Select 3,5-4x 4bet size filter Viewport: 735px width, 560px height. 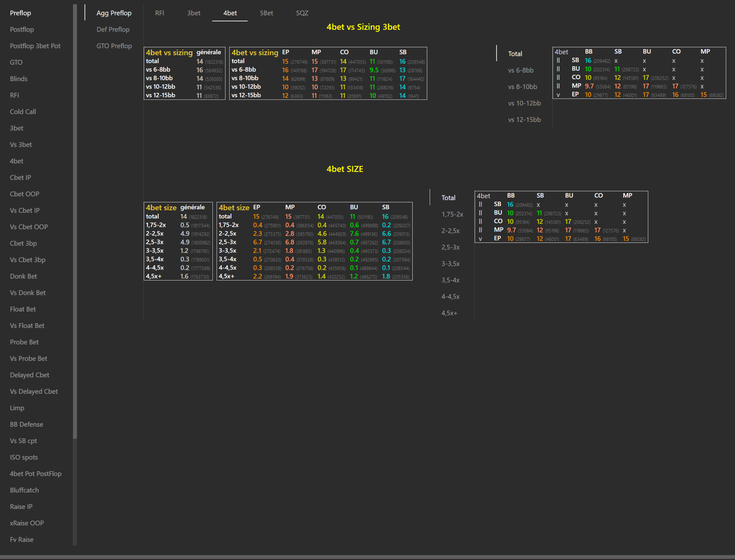tap(450, 280)
